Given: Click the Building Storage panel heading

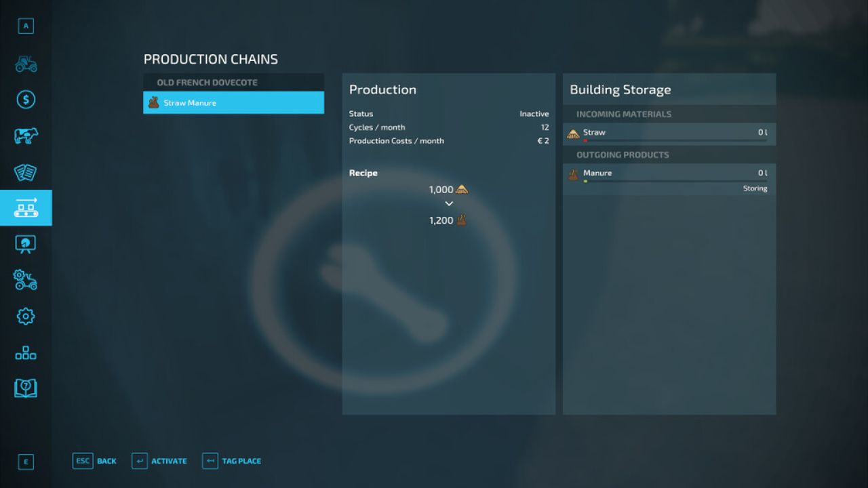Looking at the screenshot, I should (x=620, y=89).
